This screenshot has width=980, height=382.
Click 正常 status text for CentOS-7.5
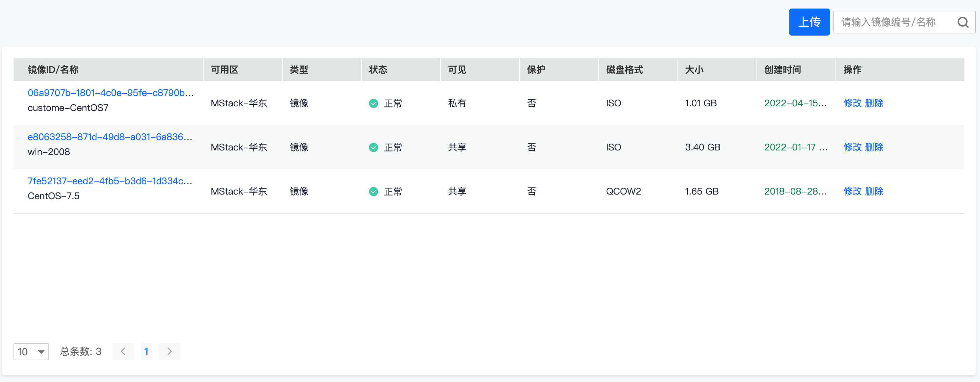point(393,192)
